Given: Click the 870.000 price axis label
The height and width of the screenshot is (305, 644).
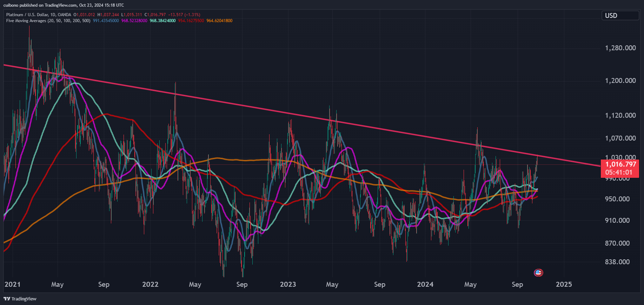Looking at the screenshot, I should coord(617,243).
